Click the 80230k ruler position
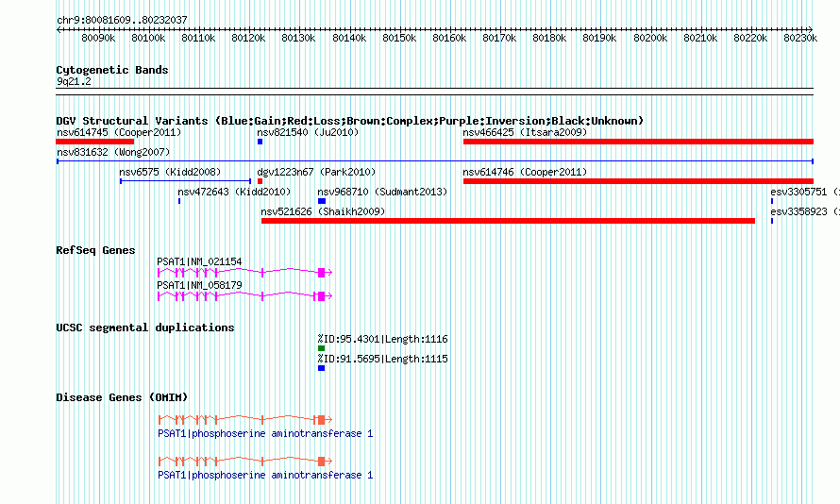 pos(800,38)
